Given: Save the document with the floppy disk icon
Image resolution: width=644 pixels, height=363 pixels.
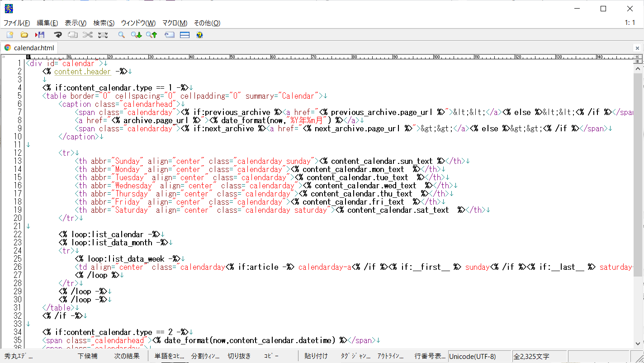Looking at the screenshot, I should [40, 35].
